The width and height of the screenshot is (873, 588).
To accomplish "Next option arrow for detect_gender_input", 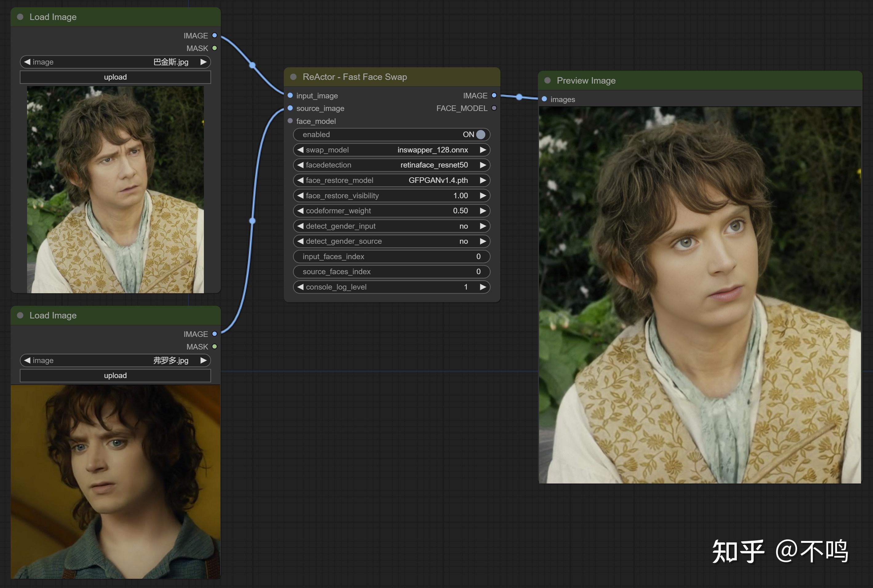I will (483, 226).
